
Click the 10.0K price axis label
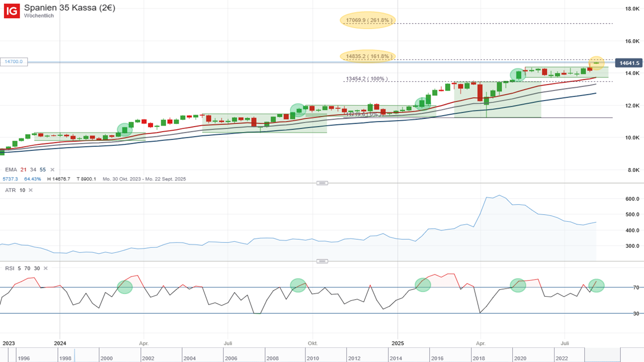click(x=632, y=138)
